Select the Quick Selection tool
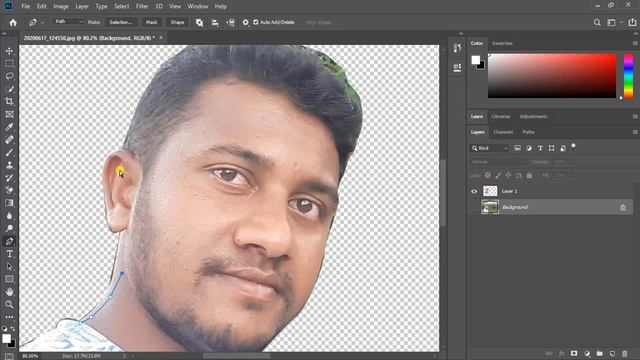Screen dimensions: 640x360 coord(9,89)
